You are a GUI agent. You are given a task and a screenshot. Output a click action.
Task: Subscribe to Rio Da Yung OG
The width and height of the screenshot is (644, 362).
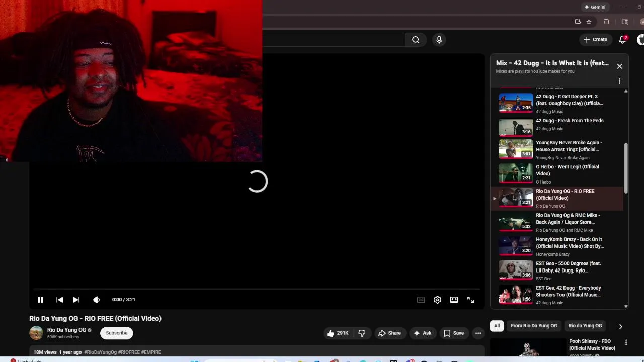pos(116,333)
